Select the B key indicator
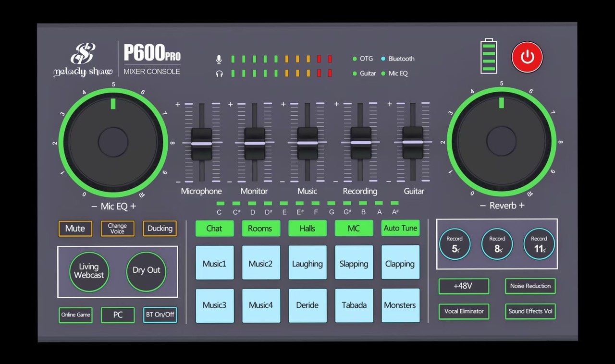 tap(363, 204)
